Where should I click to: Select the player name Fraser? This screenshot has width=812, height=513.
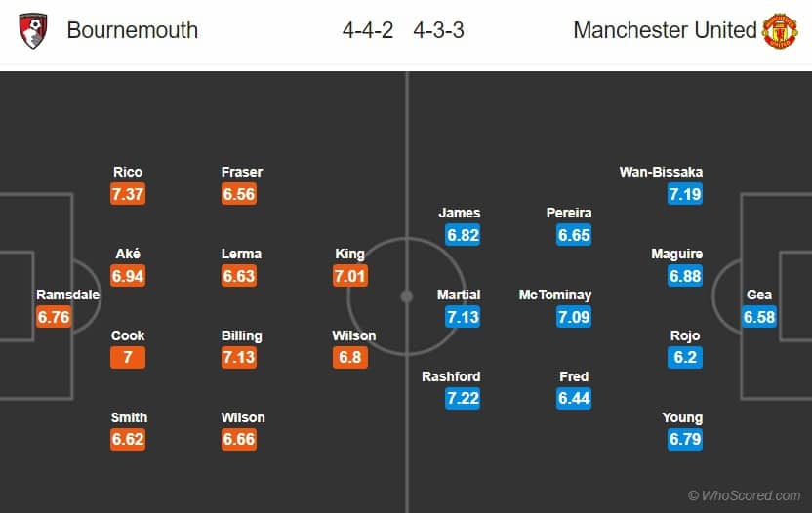(242, 172)
